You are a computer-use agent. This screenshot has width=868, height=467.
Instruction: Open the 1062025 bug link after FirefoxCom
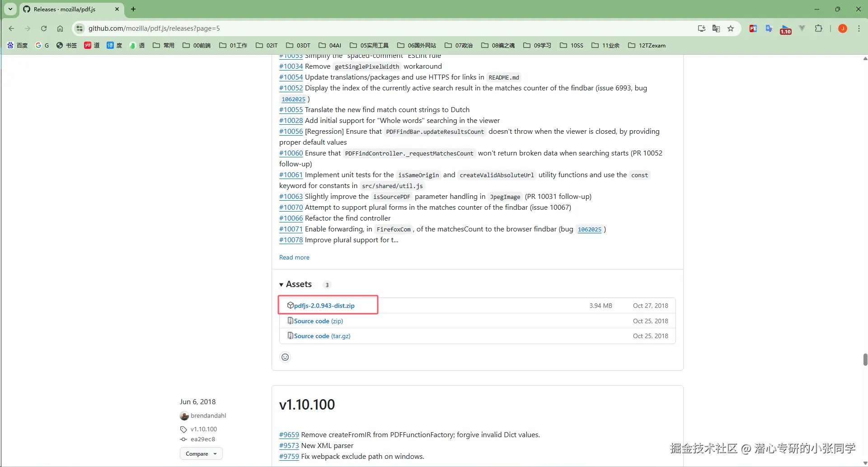(590, 230)
